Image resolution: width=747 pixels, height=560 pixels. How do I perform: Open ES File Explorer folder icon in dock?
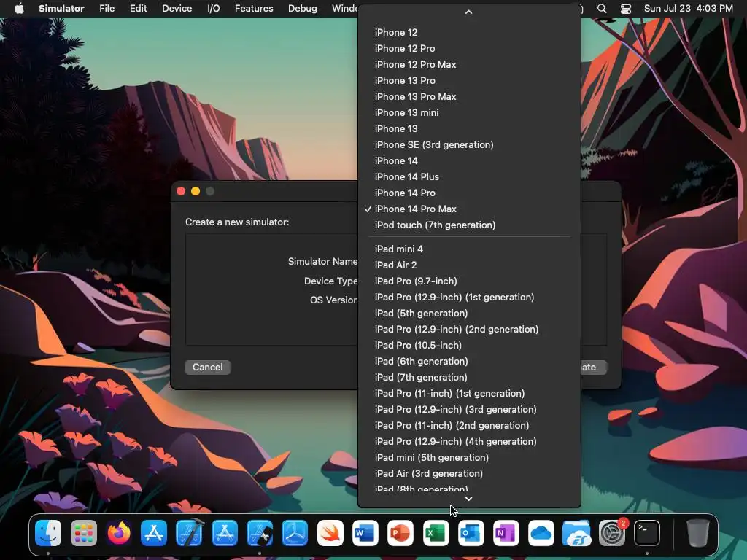pyautogui.click(x=576, y=533)
